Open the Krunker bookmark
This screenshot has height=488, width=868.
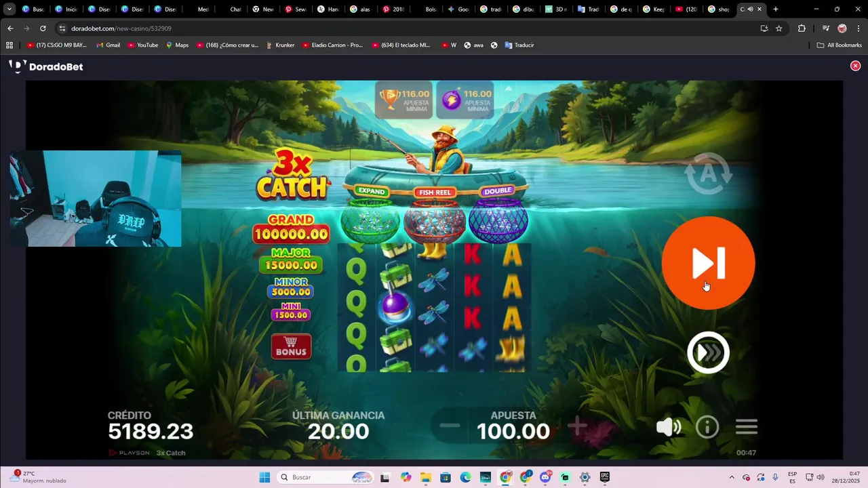[x=280, y=45]
